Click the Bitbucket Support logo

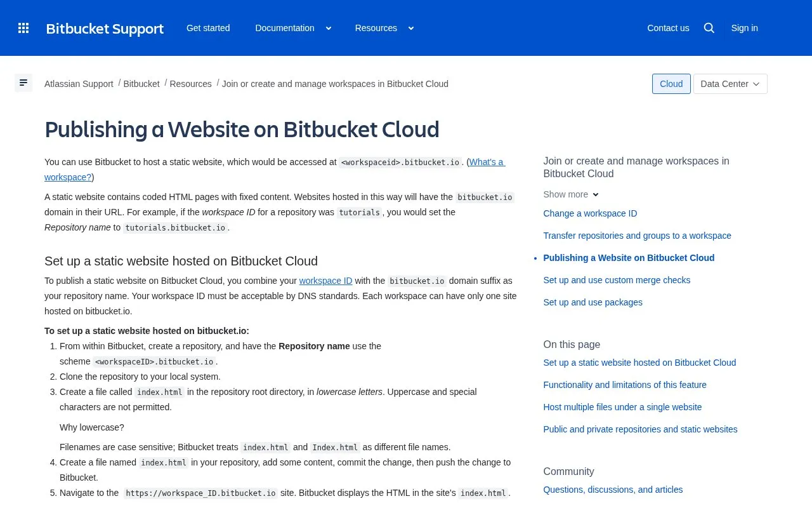[x=105, y=29]
